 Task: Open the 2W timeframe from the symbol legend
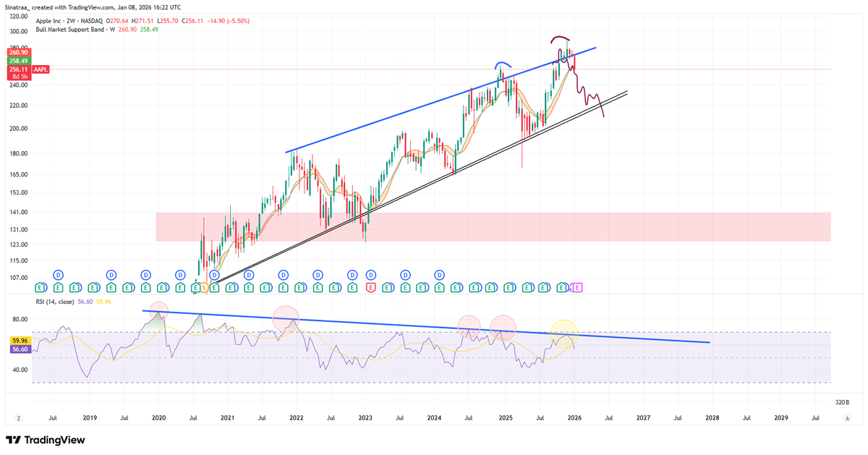tap(72, 21)
